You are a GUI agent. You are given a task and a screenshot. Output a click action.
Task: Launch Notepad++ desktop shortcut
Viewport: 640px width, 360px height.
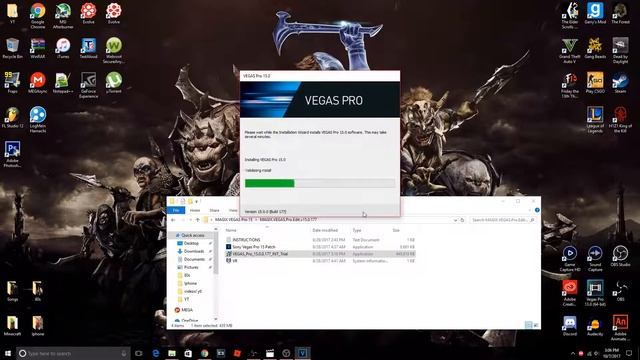click(63, 82)
